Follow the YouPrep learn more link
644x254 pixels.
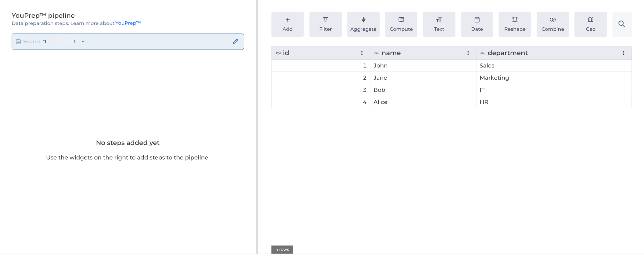[128, 23]
